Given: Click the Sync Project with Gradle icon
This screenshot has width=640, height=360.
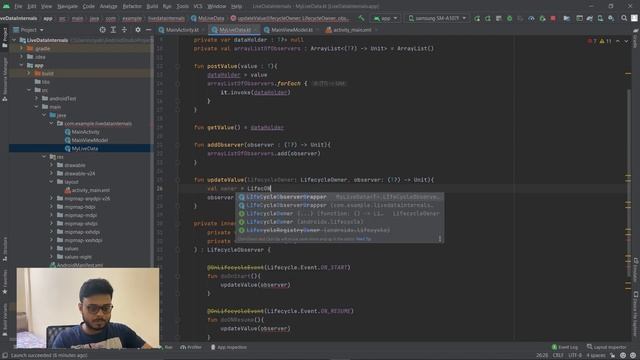Looking at the screenshot, I should point(590,18).
